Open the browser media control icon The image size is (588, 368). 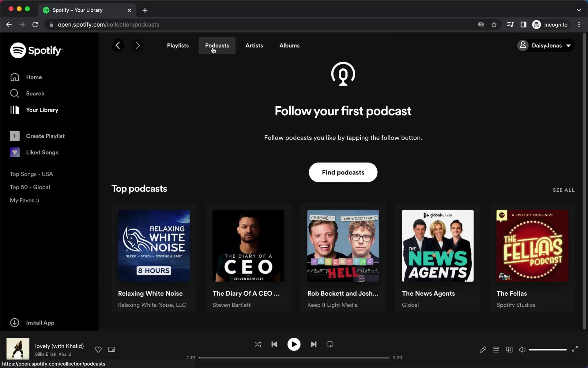click(x=510, y=25)
